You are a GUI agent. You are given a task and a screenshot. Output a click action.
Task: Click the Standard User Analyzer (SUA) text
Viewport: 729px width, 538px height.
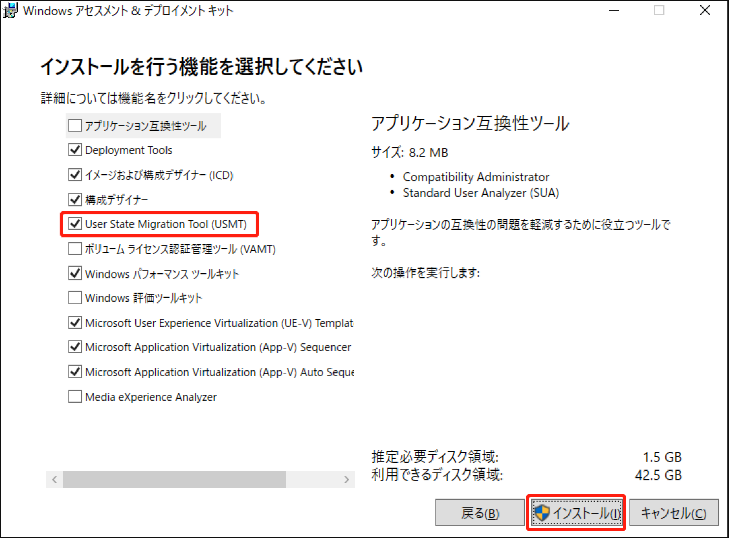tap(481, 193)
